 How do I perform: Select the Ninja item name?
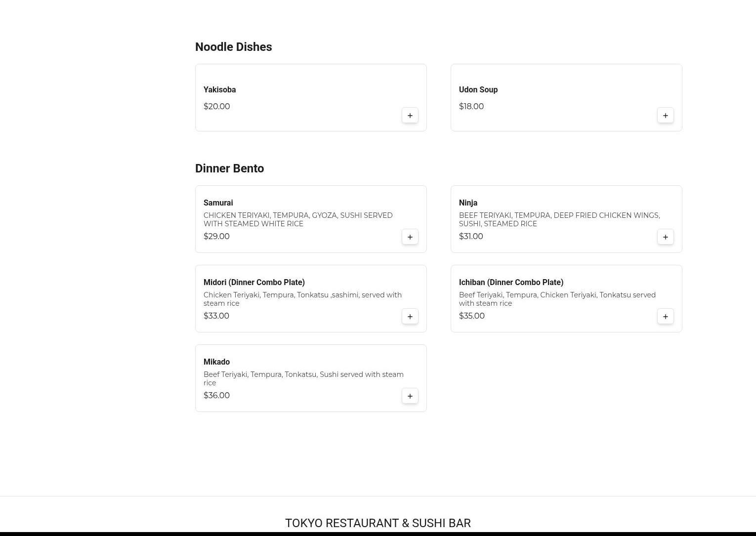pyautogui.click(x=468, y=203)
